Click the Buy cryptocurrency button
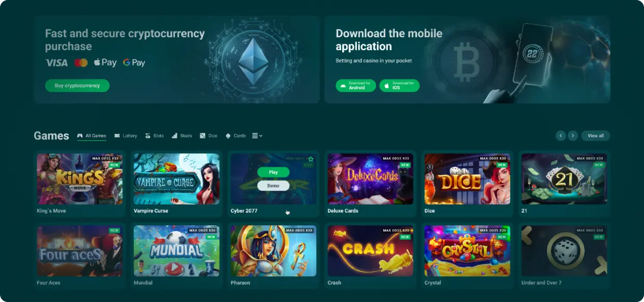644x302 pixels. (77, 86)
